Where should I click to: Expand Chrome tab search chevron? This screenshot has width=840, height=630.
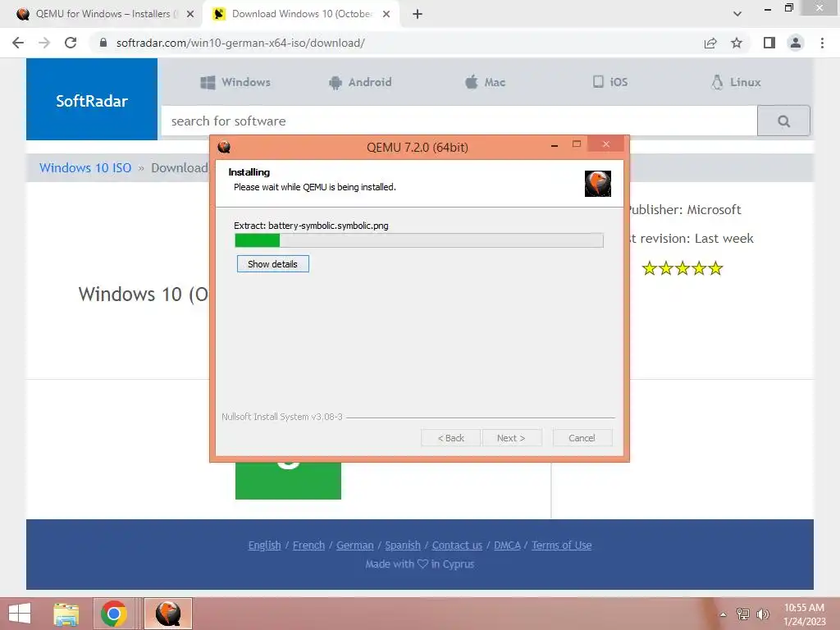(x=737, y=14)
